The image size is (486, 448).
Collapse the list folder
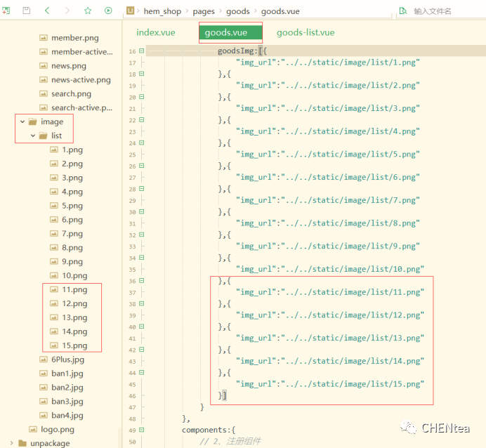pyautogui.click(x=33, y=136)
